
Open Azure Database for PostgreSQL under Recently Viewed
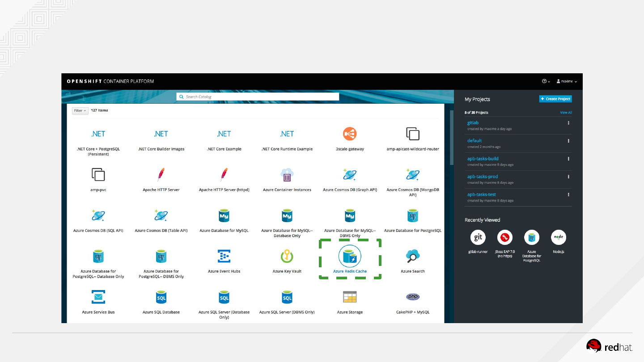(532, 237)
